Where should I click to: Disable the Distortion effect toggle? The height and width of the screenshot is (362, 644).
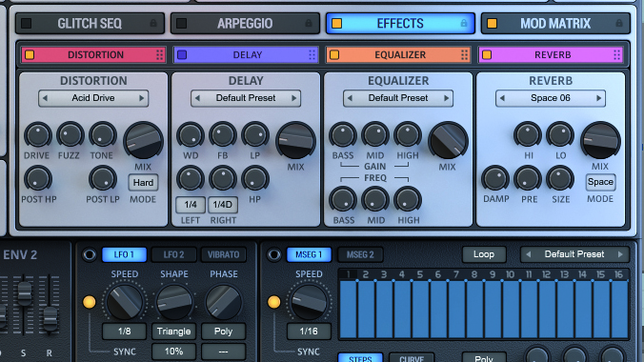pos(30,54)
